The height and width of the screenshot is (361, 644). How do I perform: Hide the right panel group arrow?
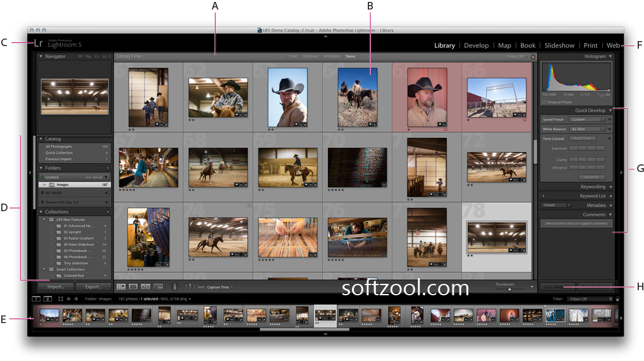tap(621, 173)
